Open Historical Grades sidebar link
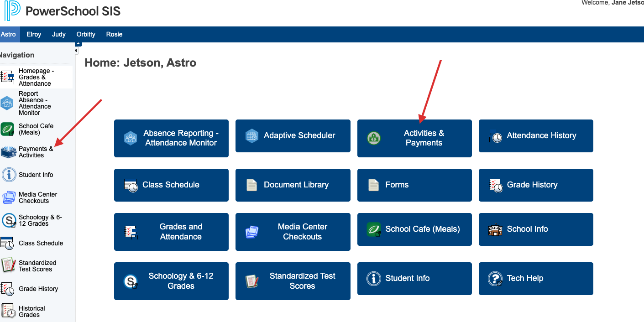 pyautogui.click(x=32, y=312)
